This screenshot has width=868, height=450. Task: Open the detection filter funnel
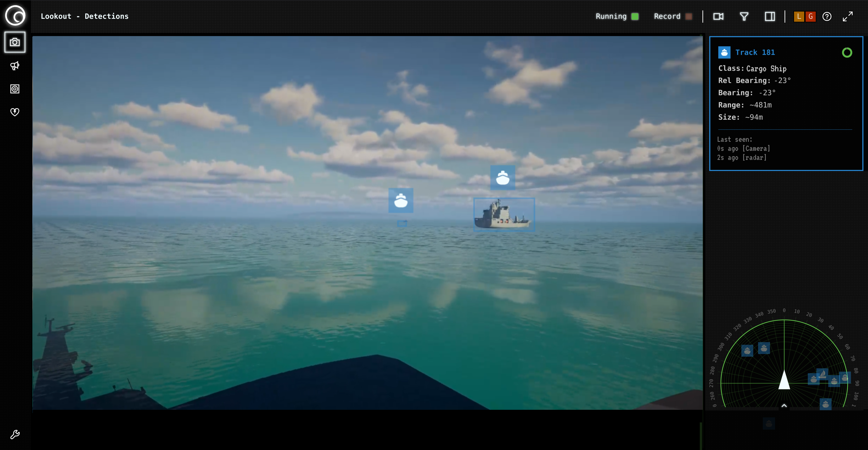tap(744, 16)
